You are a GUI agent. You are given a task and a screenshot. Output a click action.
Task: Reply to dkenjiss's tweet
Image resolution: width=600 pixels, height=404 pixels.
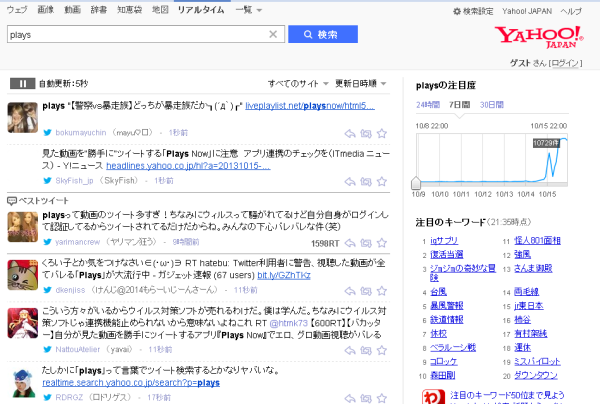click(x=350, y=291)
